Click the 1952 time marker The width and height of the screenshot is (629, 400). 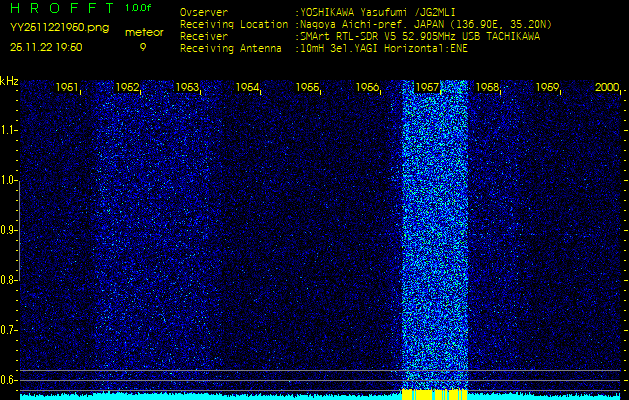[x=127, y=87]
